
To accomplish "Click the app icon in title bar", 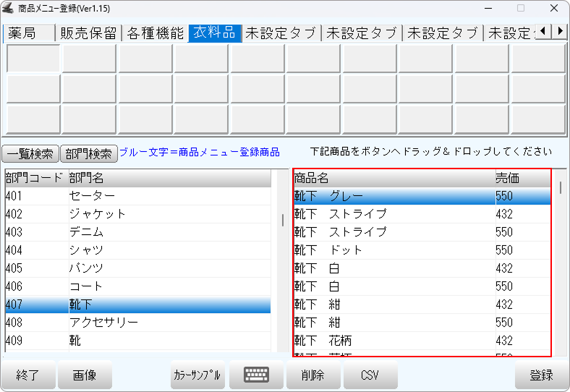I will [9, 8].
